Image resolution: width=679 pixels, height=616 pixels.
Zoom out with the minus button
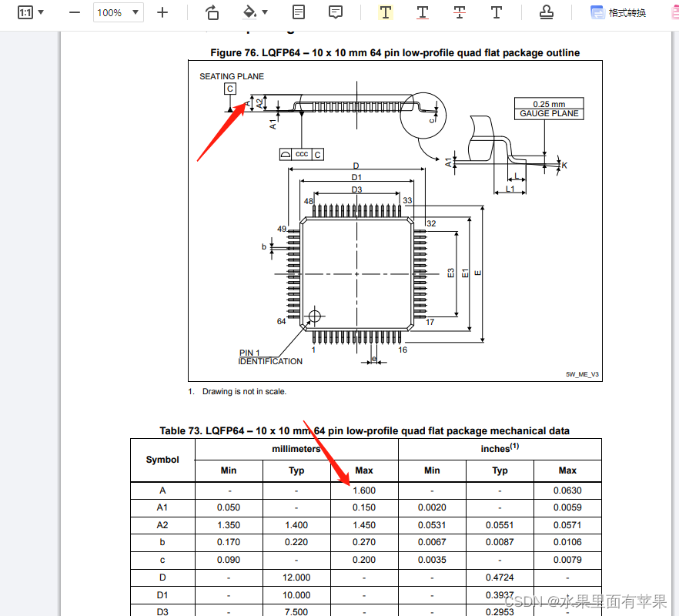tap(75, 12)
